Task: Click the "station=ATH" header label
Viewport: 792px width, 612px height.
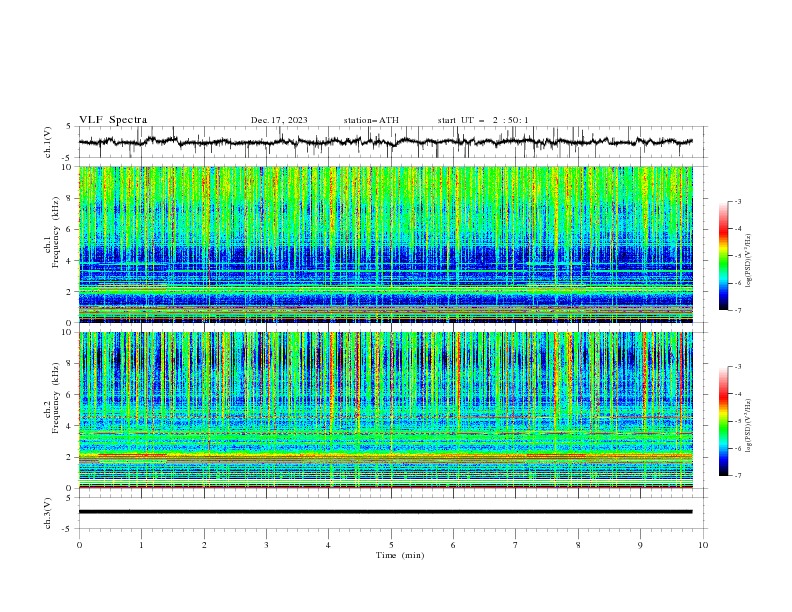Action: [371, 120]
